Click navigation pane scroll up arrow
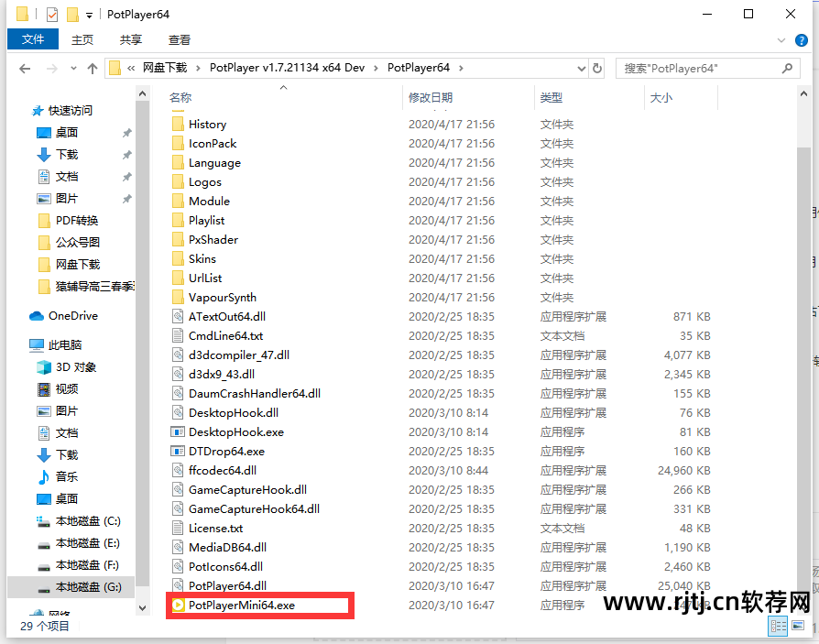 click(142, 94)
